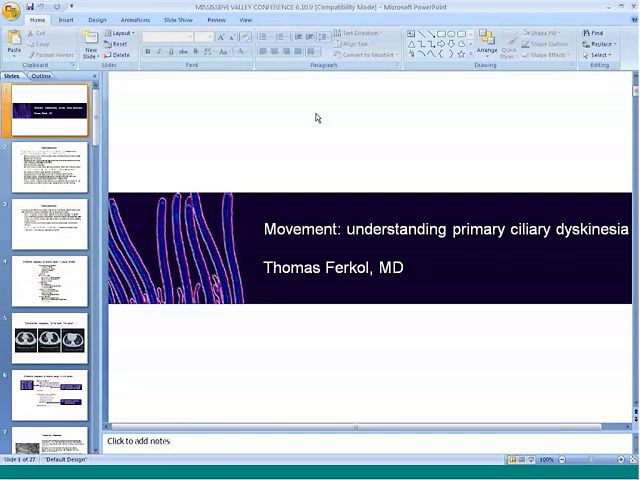Click Find in Editing group

click(593, 33)
